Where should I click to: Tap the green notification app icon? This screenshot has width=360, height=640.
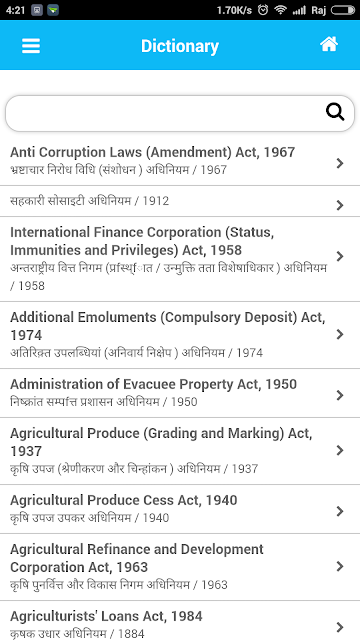click(x=53, y=10)
